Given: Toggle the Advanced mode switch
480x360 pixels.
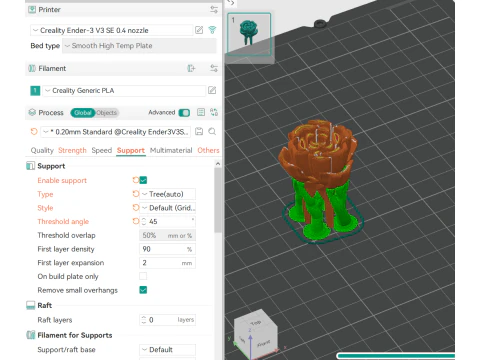Looking at the screenshot, I should point(184,113).
